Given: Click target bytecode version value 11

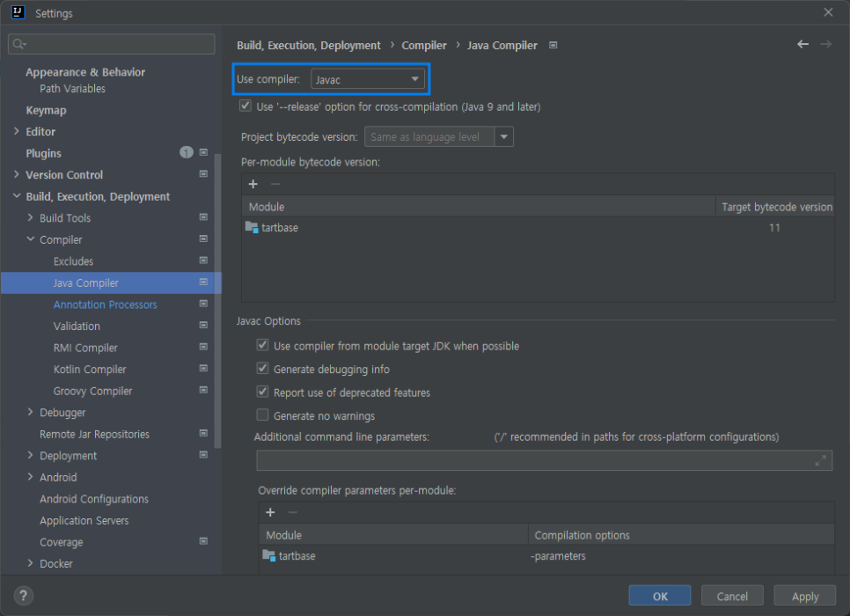Looking at the screenshot, I should click(x=774, y=228).
